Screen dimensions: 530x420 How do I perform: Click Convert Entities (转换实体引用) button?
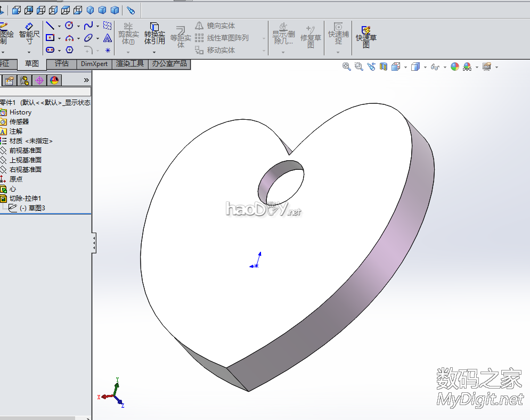click(154, 34)
